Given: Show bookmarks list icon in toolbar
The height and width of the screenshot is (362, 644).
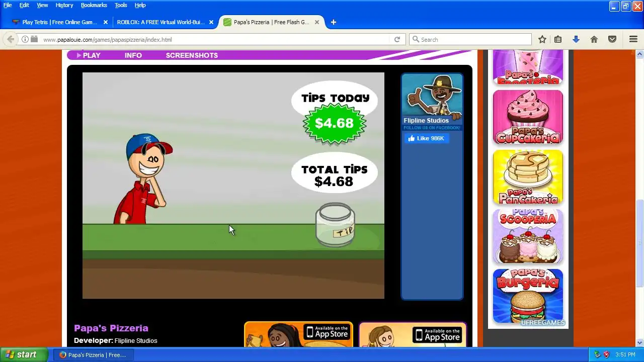Looking at the screenshot, I should 558,39.
